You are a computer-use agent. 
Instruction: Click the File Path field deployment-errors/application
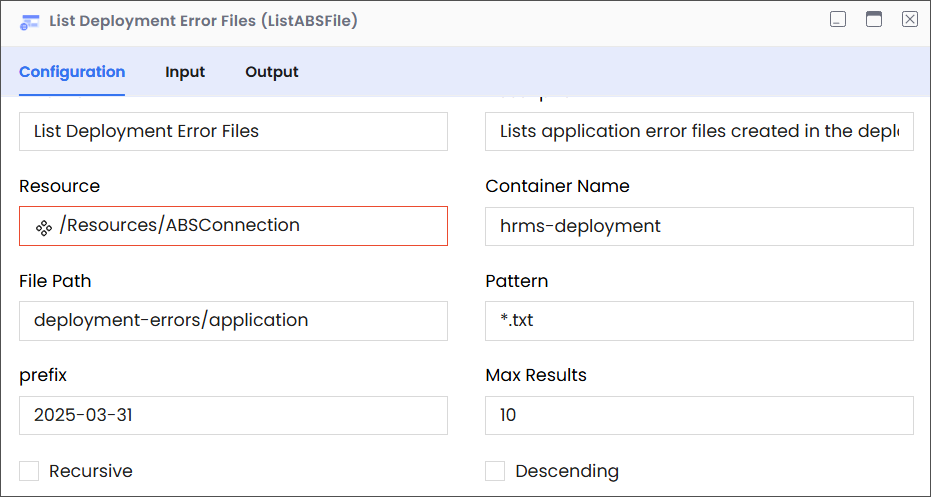click(233, 321)
